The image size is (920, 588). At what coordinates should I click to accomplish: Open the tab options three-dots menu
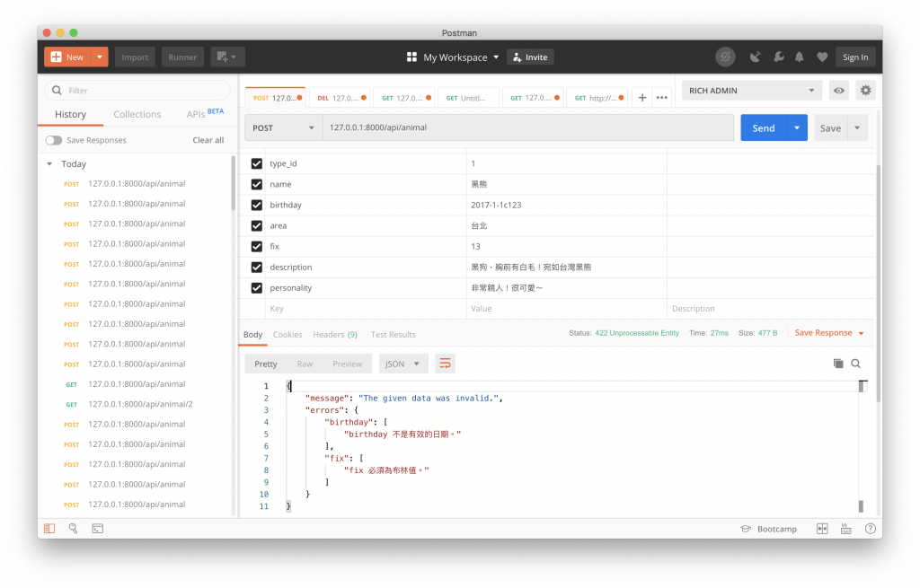click(662, 98)
